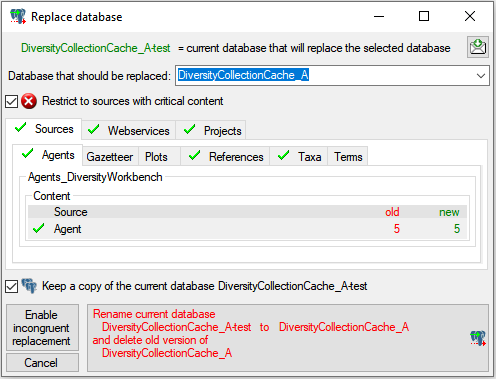Show the Terms sub-tab

tap(348, 156)
